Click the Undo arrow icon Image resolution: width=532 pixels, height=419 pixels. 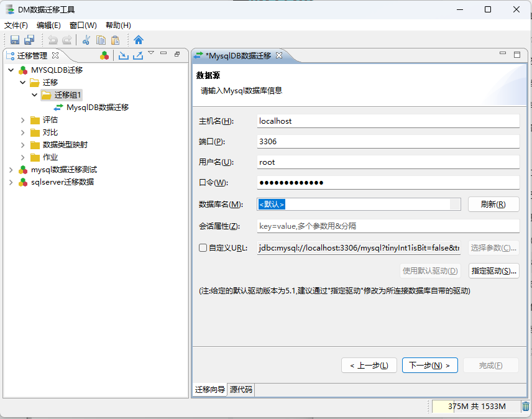click(x=53, y=40)
